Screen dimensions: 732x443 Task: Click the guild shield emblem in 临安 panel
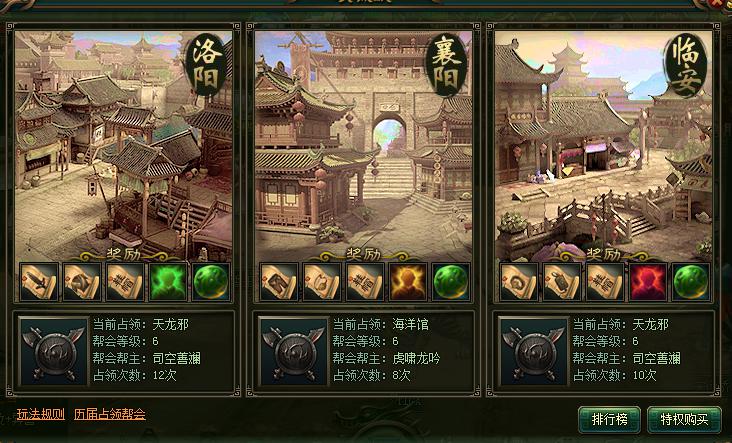[534, 352]
